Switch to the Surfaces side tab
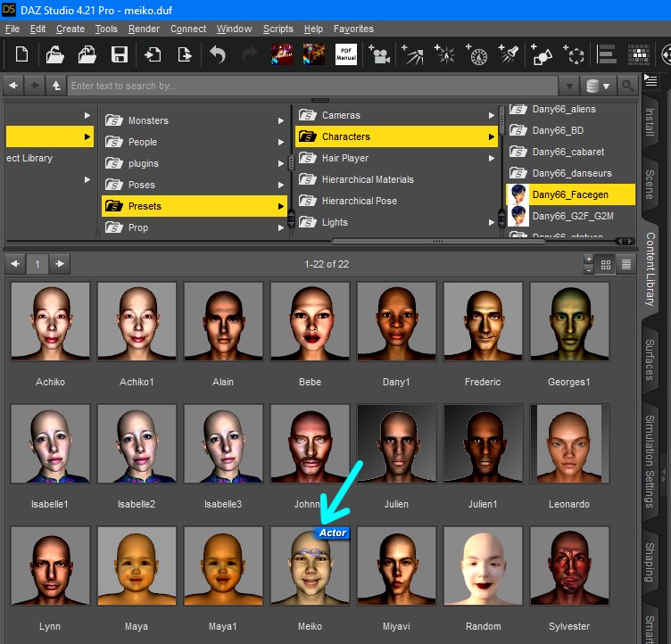The image size is (671, 644). pyautogui.click(x=650, y=360)
